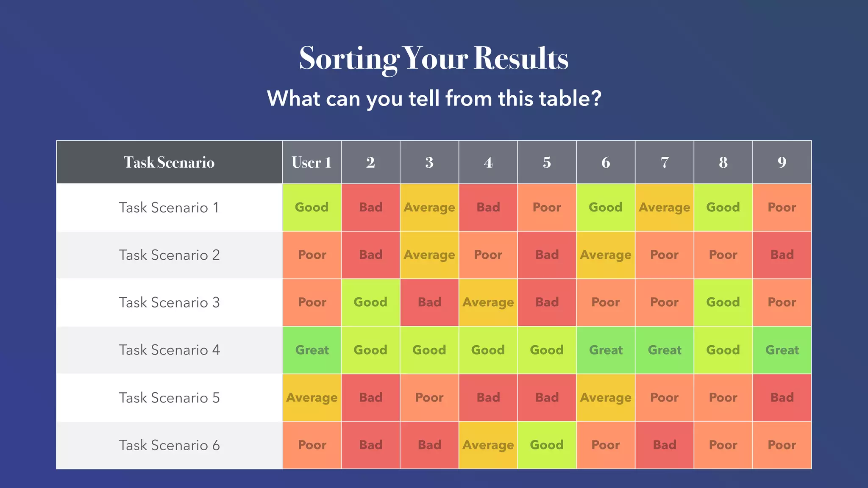Image resolution: width=868 pixels, height=488 pixels.
Task: Click the 'Sorting Your Results' title
Action: (434, 58)
